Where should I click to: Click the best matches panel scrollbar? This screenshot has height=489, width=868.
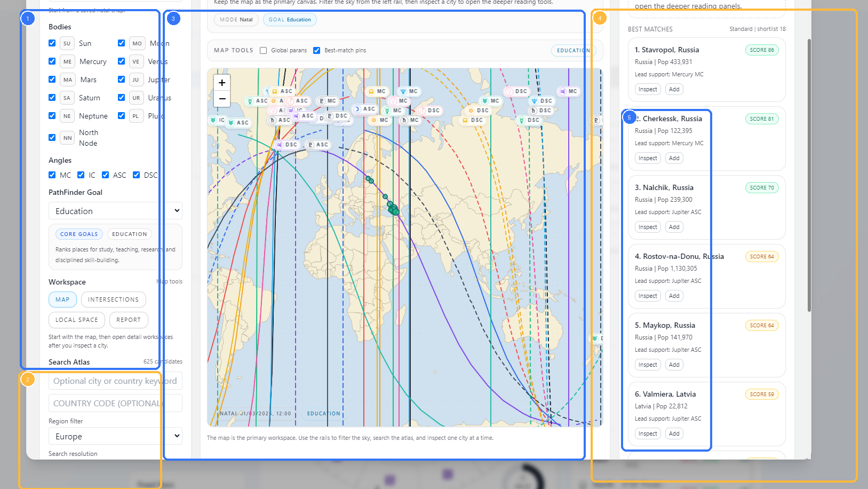pos(809,175)
